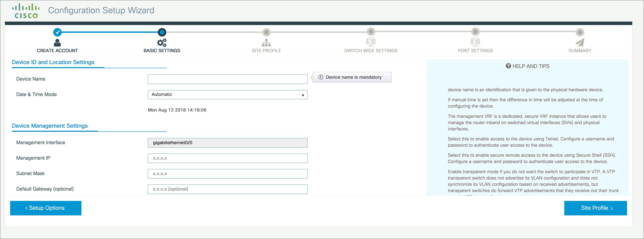Click the help paragraph starting 'The management VRF'
Viewport: 644px width, 239px height.
527,123
